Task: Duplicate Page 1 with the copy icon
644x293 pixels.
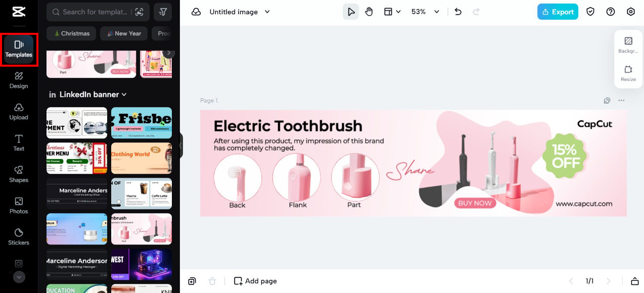Action: 607,101
